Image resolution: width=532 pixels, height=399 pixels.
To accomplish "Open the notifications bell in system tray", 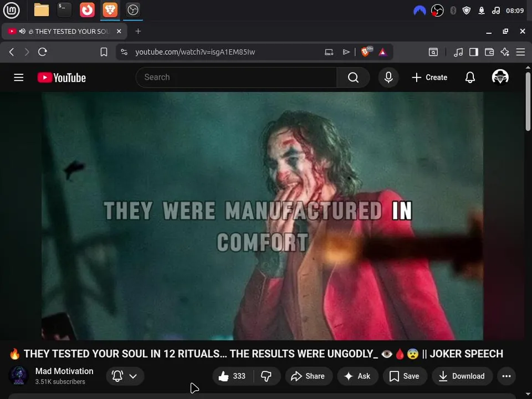I will [x=482, y=11].
